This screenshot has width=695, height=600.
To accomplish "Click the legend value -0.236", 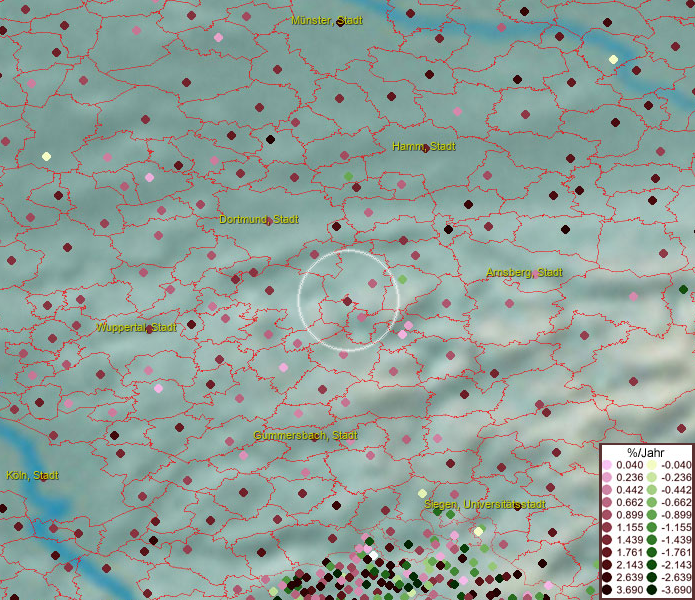I will tap(676, 477).
